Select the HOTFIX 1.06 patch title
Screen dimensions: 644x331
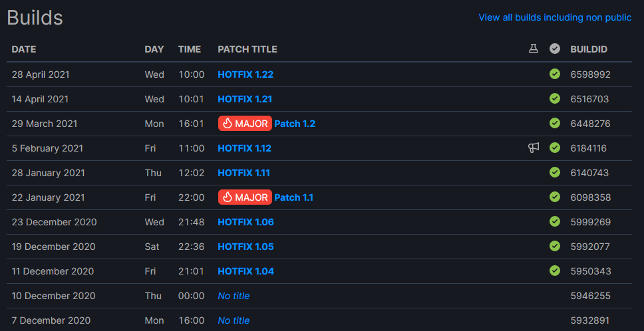tap(245, 222)
